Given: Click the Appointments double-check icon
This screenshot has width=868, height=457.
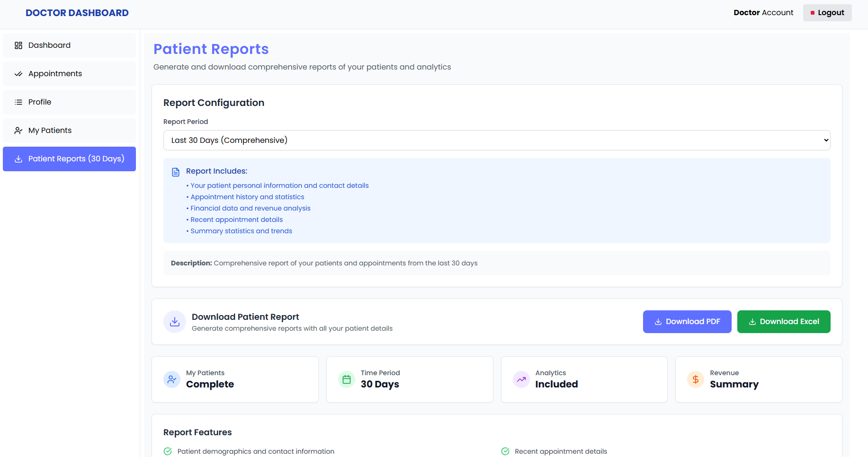Looking at the screenshot, I should (18, 74).
